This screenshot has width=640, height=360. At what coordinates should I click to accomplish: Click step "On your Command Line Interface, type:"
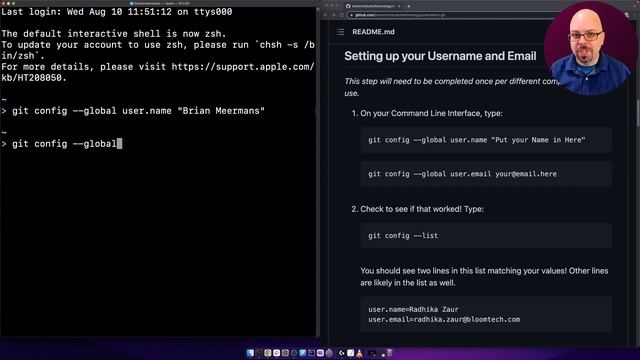pyautogui.click(x=431, y=113)
